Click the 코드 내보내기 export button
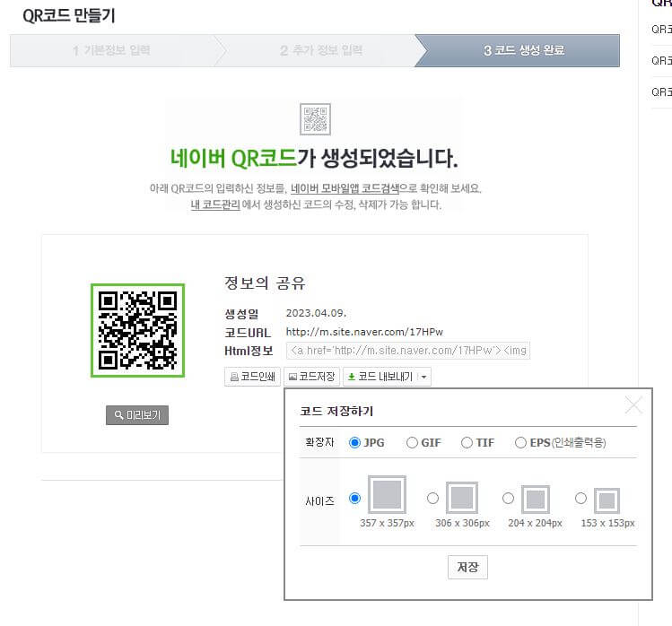Screen dimensions: 672x626 (x=380, y=377)
